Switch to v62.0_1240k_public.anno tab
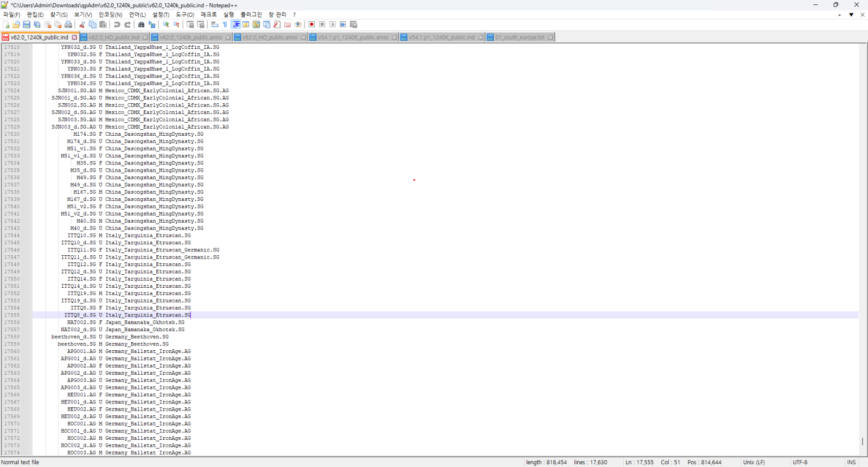The width and height of the screenshot is (868, 467). (x=191, y=37)
